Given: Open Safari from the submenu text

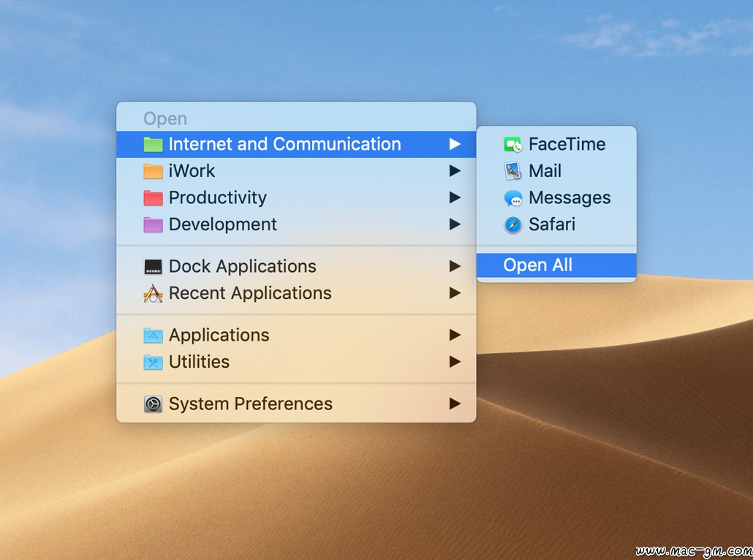Looking at the screenshot, I should (x=551, y=224).
